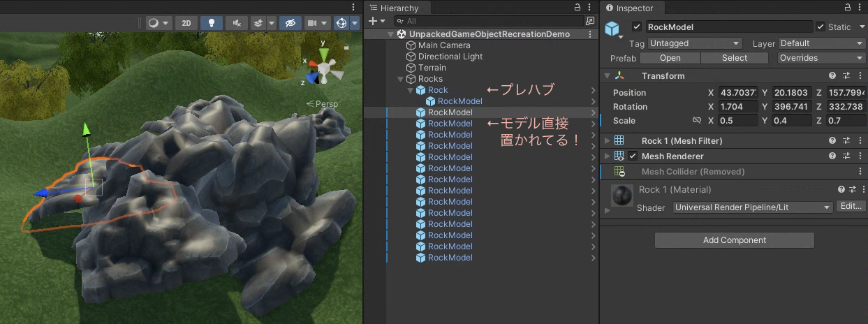
Task: Select Terrain in Hierarchy
Action: (x=432, y=68)
